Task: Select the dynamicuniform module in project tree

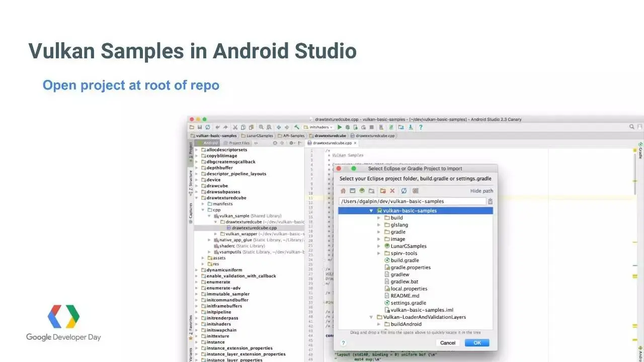Action: [221, 270]
